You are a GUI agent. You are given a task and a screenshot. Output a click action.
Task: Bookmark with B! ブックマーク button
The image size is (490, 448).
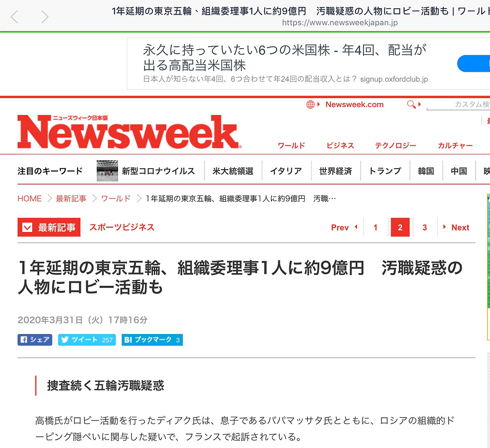click(x=152, y=340)
